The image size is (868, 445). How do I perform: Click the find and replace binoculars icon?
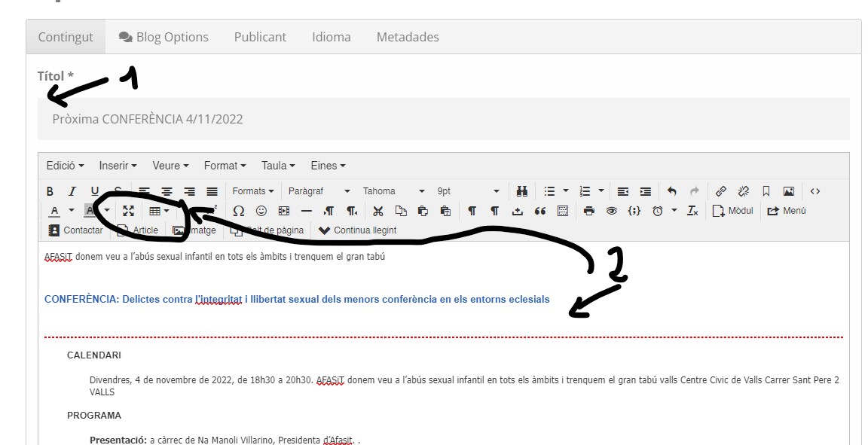pyautogui.click(x=522, y=191)
